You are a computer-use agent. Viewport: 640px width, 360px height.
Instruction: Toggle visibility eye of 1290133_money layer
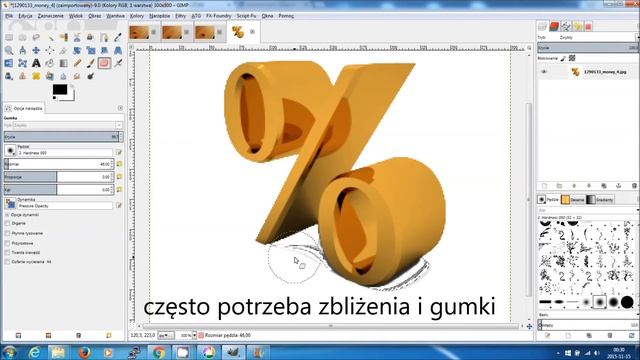[544, 72]
